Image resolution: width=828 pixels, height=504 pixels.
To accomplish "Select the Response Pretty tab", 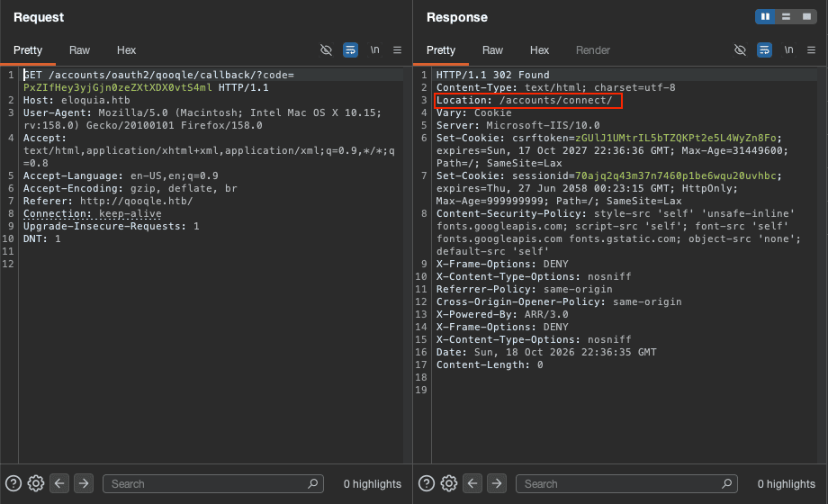I will (x=440, y=50).
